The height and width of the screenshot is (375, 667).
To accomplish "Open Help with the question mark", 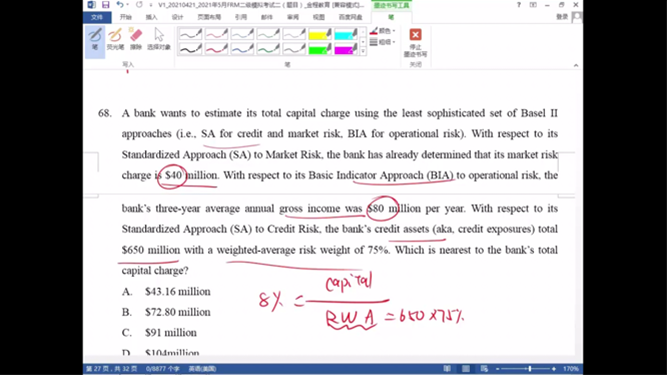I will tap(519, 5).
